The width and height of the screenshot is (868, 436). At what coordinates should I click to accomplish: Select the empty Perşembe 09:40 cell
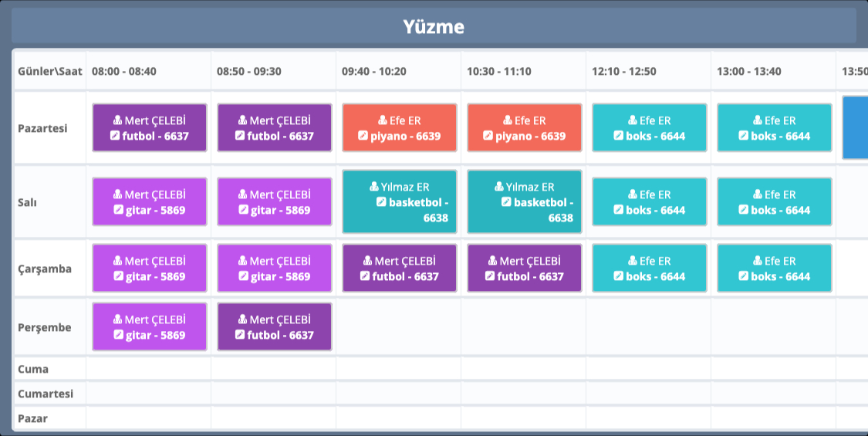pos(398,327)
